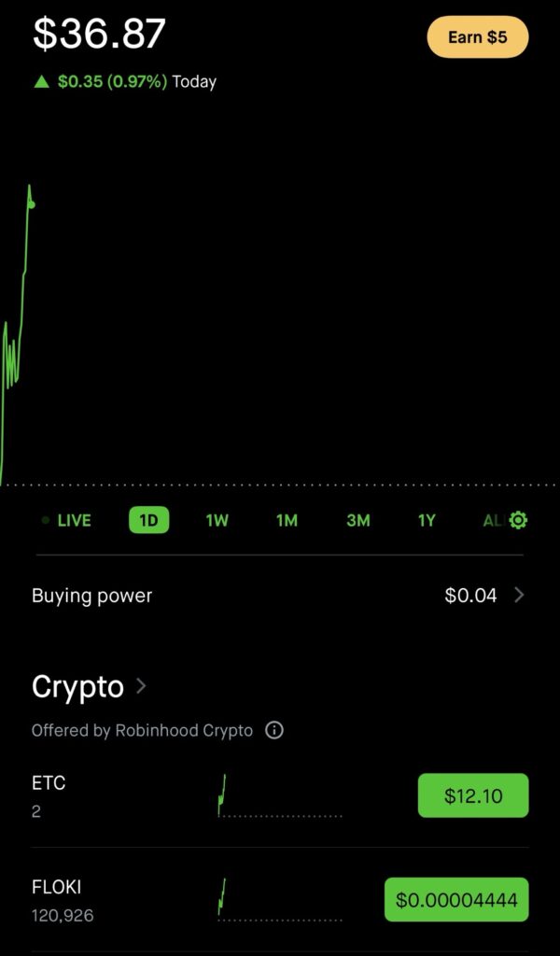Select the 1D chart range
Image resolution: width=560 pixels, height=956 pixels.
148,520
